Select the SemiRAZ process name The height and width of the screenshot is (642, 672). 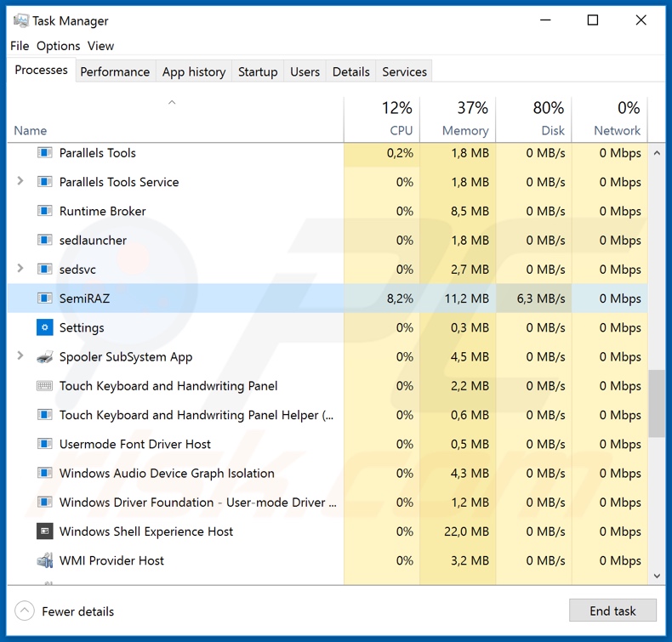(84, 298)
